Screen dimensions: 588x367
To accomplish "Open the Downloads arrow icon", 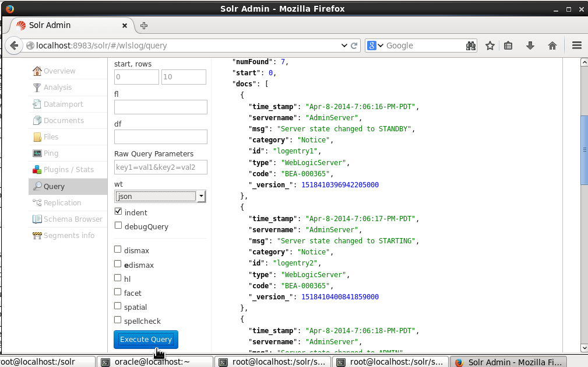I will click(x=530, y=46).
